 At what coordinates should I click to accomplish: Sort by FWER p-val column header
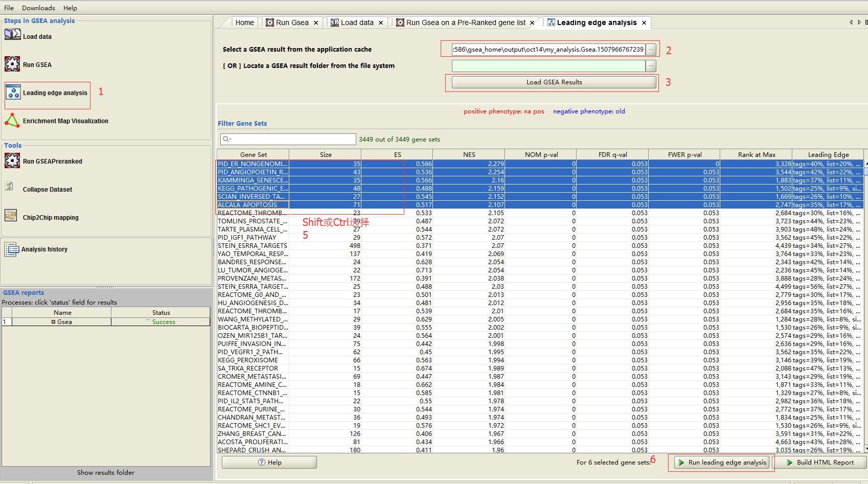(x=684, y=154)
